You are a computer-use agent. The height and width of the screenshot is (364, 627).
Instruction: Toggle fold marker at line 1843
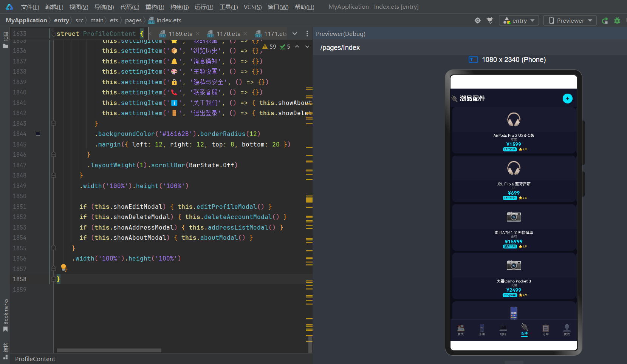[x=54, y=123]
